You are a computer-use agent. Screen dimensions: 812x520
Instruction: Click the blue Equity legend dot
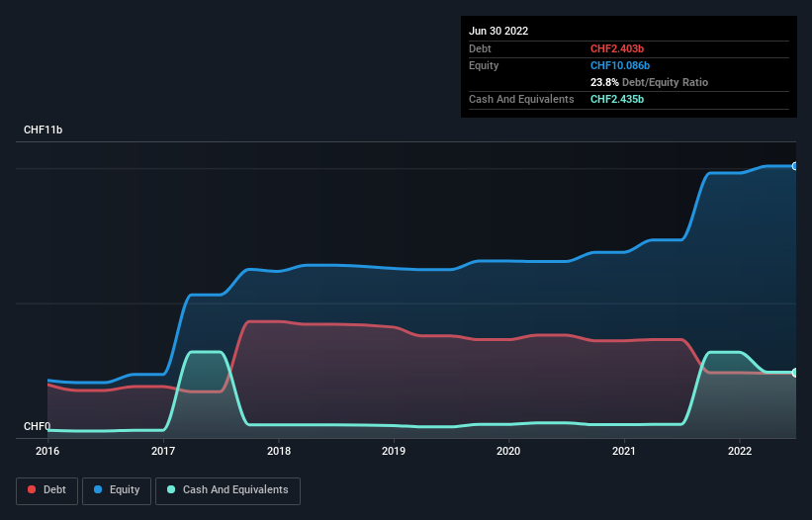[x=98, y=489]
